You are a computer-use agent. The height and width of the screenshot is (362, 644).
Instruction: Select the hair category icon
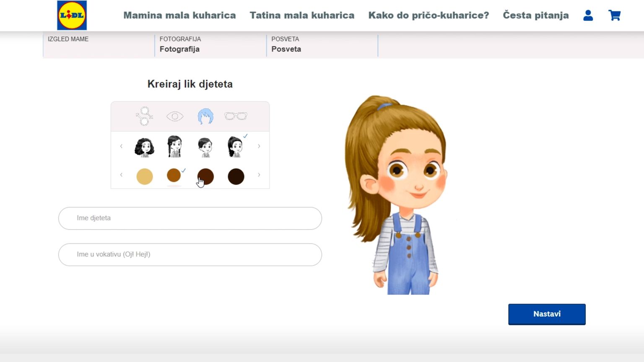pos(205,116)
